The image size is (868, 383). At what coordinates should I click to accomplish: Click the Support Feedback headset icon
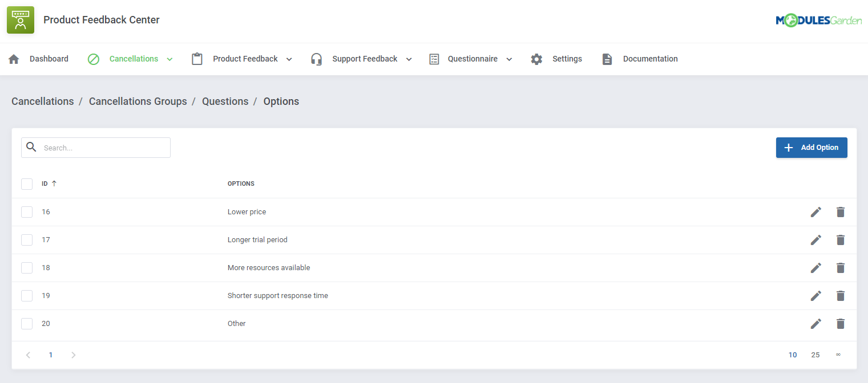pyautogui.click(x=316, y=59)
